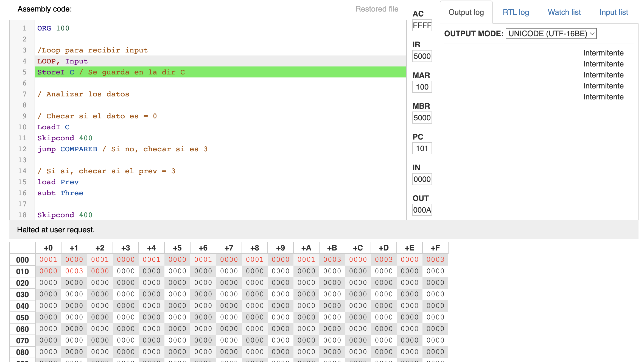The image size is (644, 362).
Task: Click line number 5 in the gutter
Action: [24, 72]
